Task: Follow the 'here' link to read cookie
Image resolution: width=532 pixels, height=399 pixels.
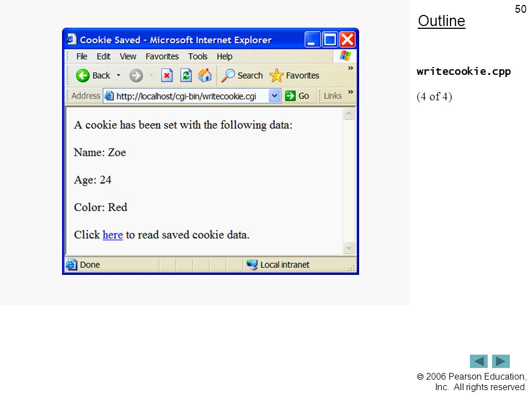Action: tap(112, 234)
